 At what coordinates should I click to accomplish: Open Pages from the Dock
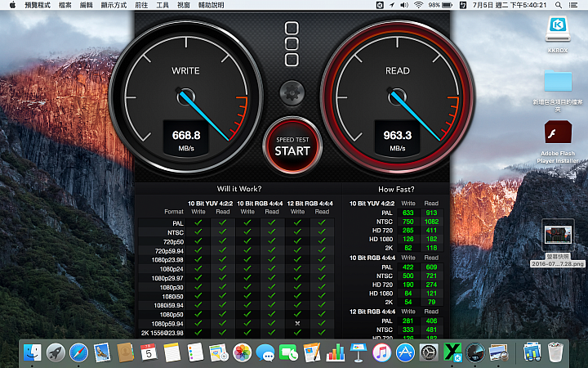point(312,352)
